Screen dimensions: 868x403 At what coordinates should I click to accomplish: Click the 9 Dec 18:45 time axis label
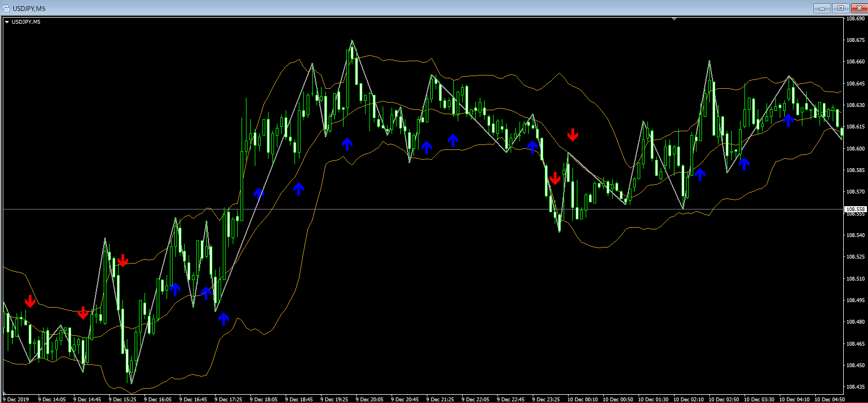pyautogui.click(x=299, y=400)
